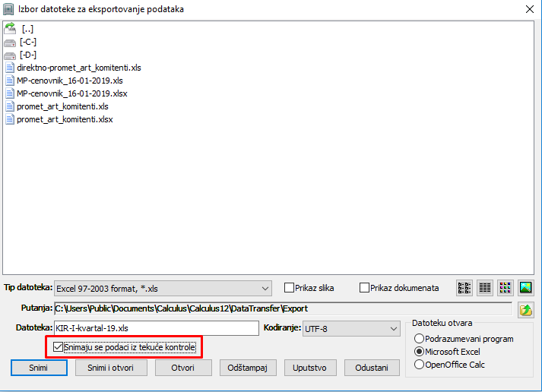Click the Datoteka file name field
The width and height of the screenshot is (542, 392).
[x=157, y=328]
